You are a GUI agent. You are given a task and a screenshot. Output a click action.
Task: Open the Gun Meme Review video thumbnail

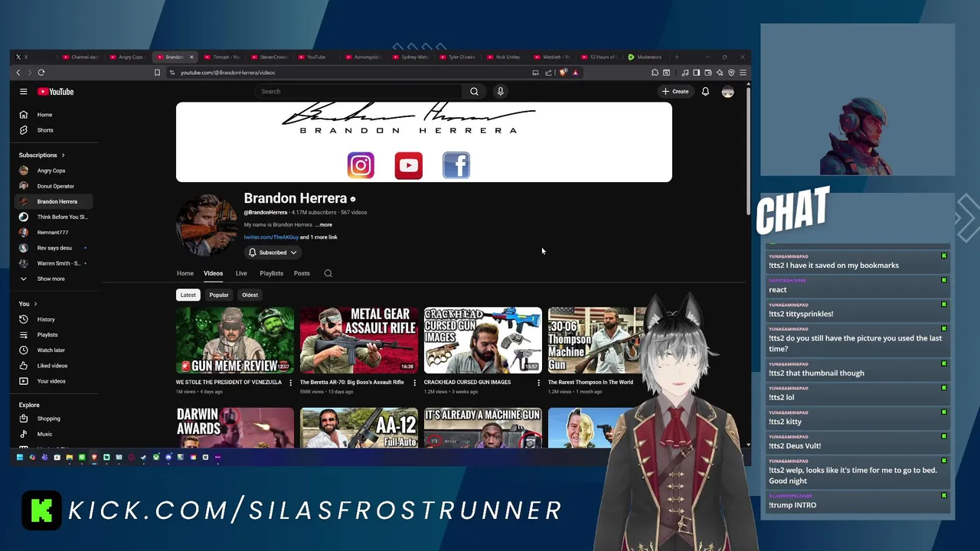click(x=235, y=341)
